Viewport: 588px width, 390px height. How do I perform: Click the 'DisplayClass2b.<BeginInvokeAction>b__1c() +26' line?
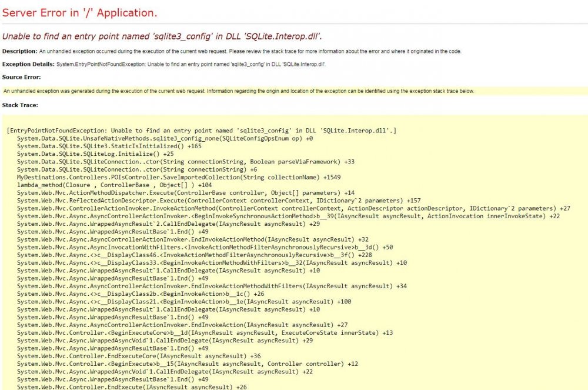[141, 294]
